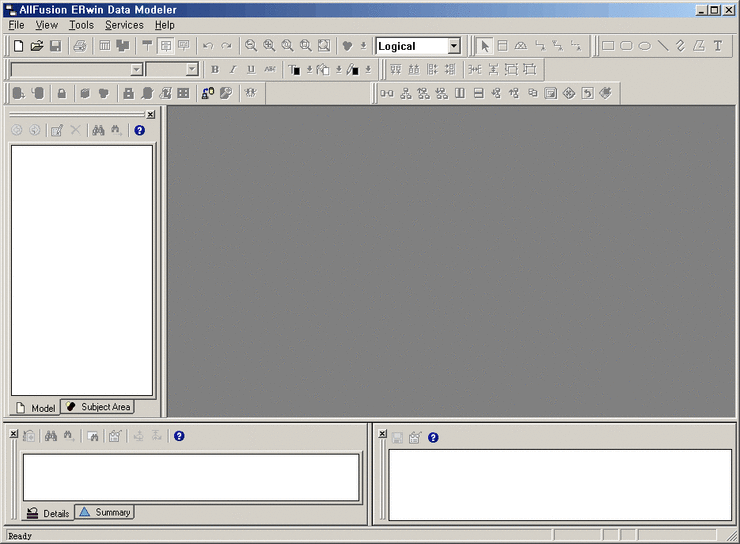Click the help icon in bottom-right pane
This screenshot has height=544, width=740.
pyautogui.click(x=433, y=438)
